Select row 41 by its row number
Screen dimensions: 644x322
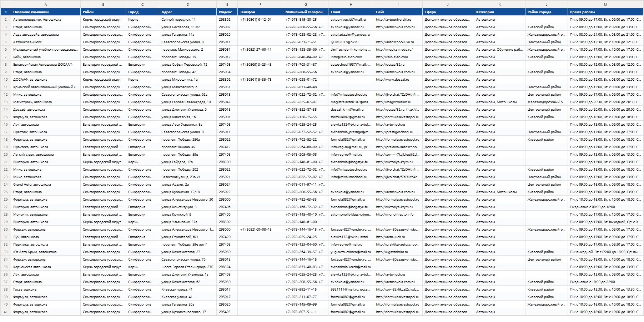click(x=6, y=312)
